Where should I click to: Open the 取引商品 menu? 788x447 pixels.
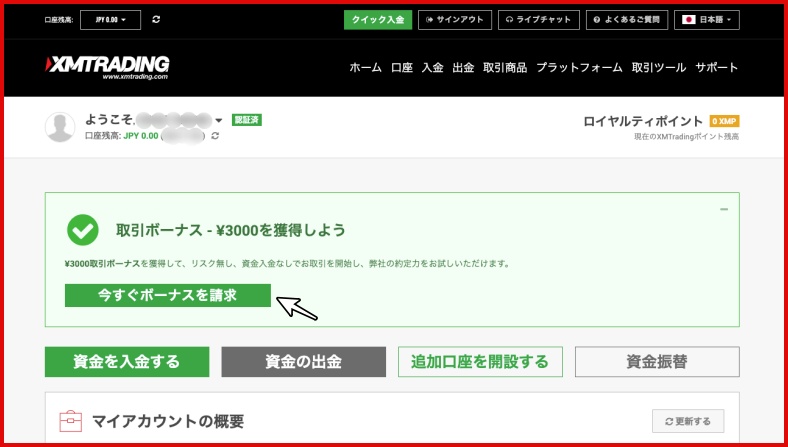(x=505, y=67)
